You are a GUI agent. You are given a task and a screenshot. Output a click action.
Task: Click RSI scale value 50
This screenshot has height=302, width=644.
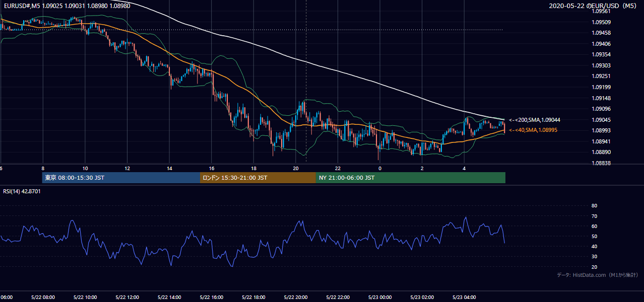point(594,236)
